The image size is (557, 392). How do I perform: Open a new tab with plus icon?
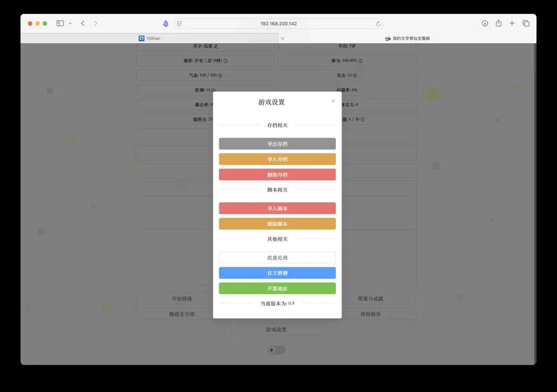[x=512, y=23]
